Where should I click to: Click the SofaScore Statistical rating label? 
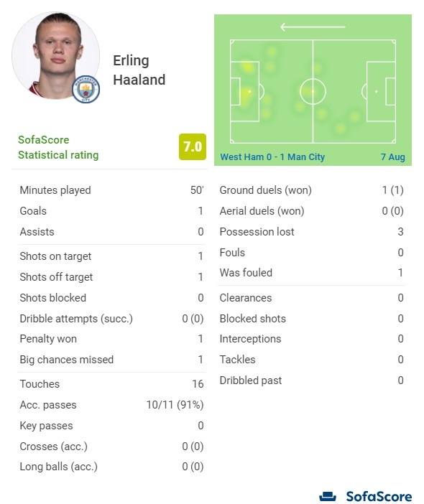pyautogui.click(x=58, y=147)
